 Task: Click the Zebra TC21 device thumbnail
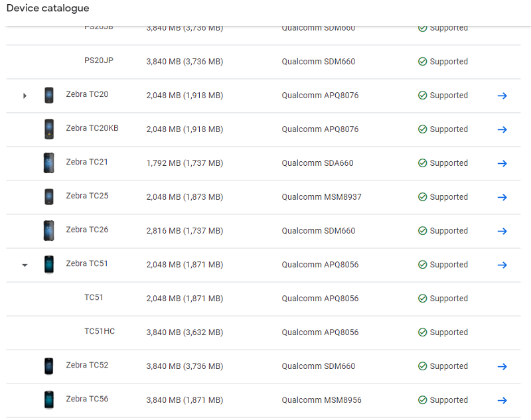pyautogui.click(x=48, y=163)
